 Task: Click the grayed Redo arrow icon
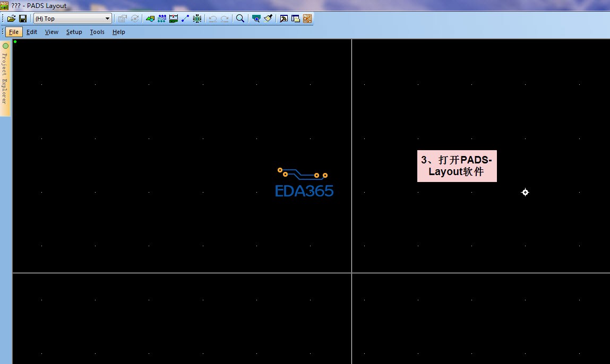225,18
